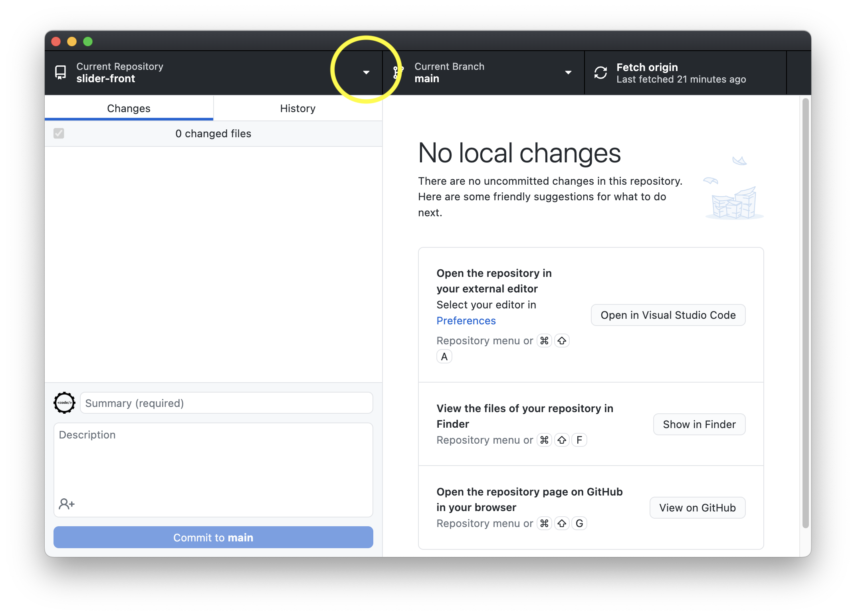856x616 pixels.
Task: Switch to the History tab
Action: [x=298, y=109]
